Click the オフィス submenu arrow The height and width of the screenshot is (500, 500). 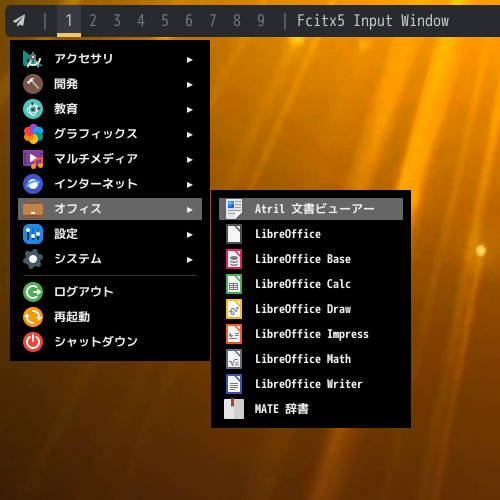(189, 210)
